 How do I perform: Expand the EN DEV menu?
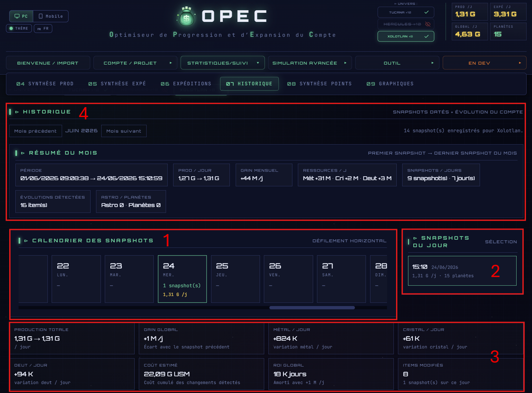(x=484, y=63)
